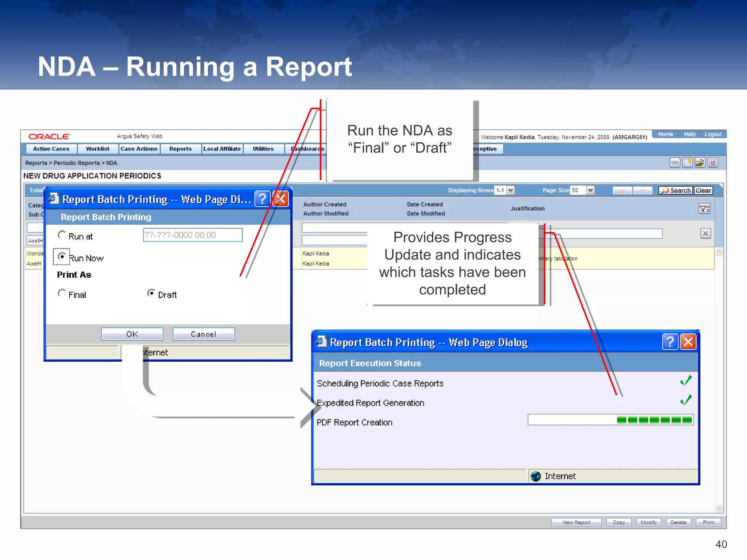Click the Delete button

click(678, 522)
